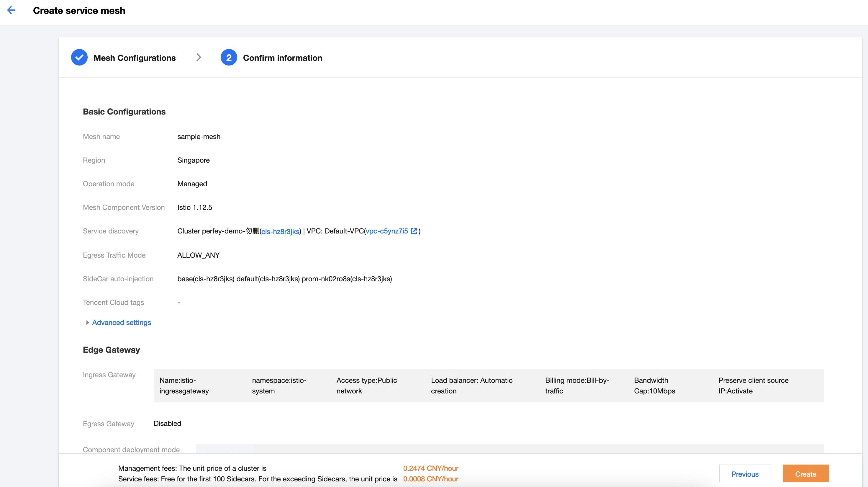Click the Egress Traffic Mode label

pyautogui.click(x=114, y=255)
